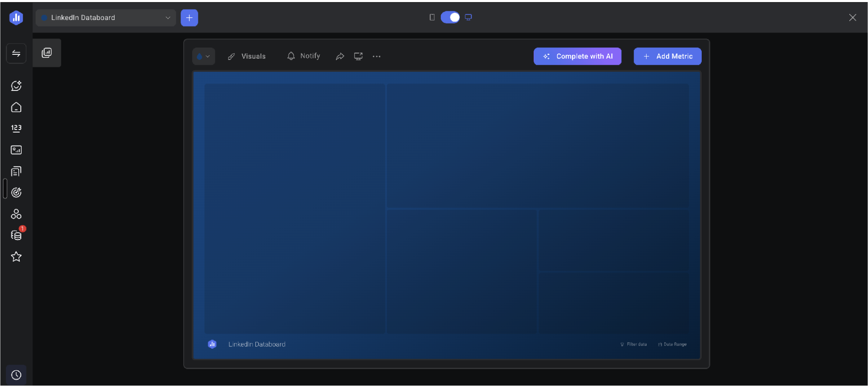Screen dimensions: 868x386
Task: Open the three-dots more options menu
Action: (376, 57)
